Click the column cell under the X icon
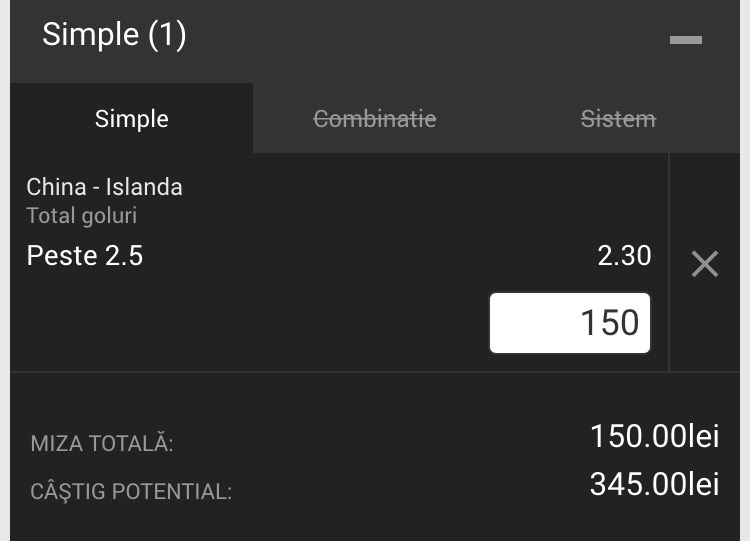This screenshot has height=541, width=750. tap(705, 325)
